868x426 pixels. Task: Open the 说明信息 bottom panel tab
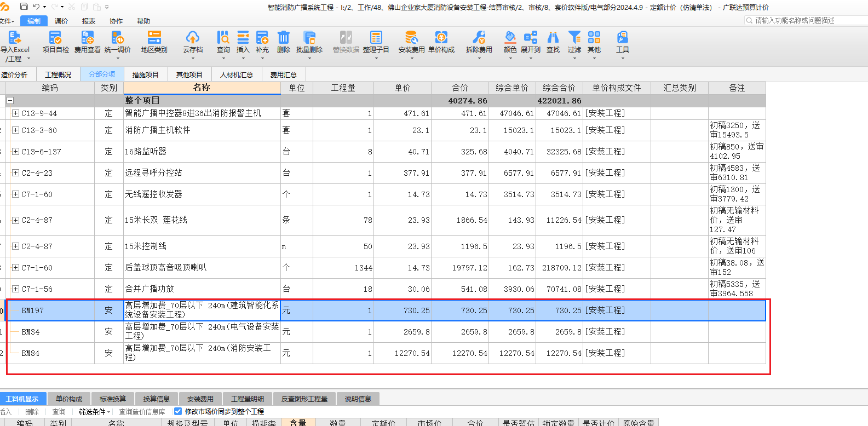point(358,399)
